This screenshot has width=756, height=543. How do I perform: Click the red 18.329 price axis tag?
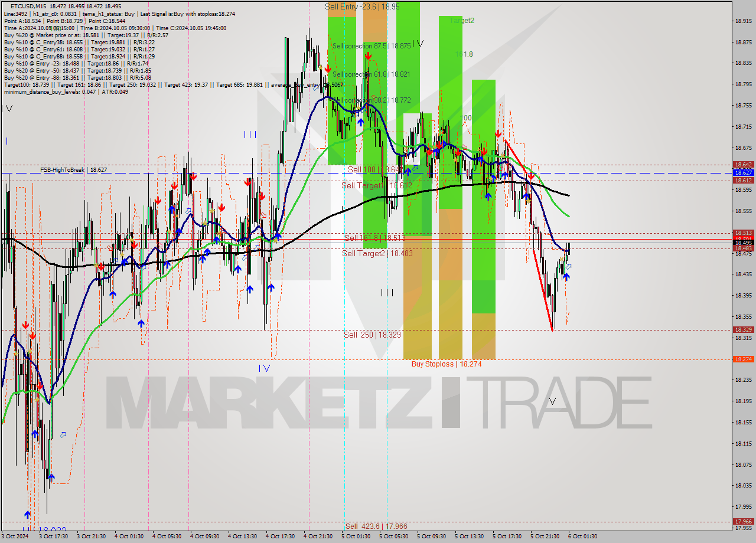click(743, 330)
